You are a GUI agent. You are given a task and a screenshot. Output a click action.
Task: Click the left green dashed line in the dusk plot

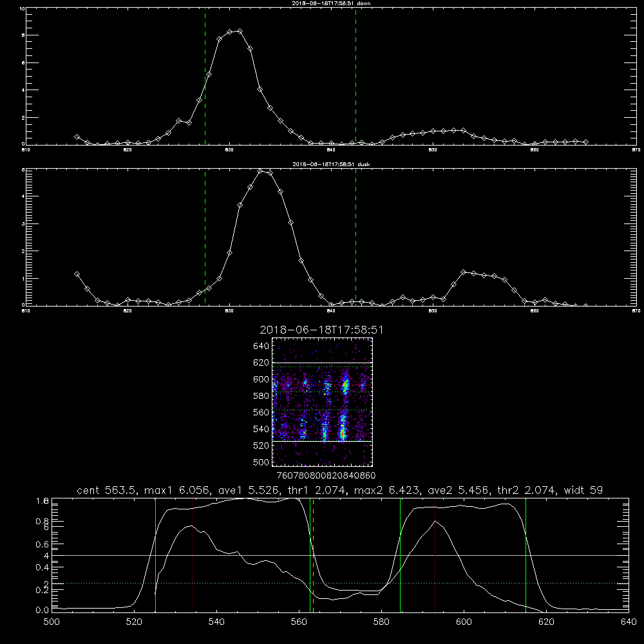click(x=205, y=237)
